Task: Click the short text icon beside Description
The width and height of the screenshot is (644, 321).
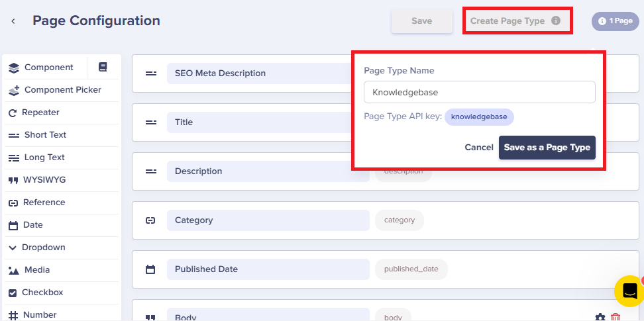Action: (x=151, y=171)
